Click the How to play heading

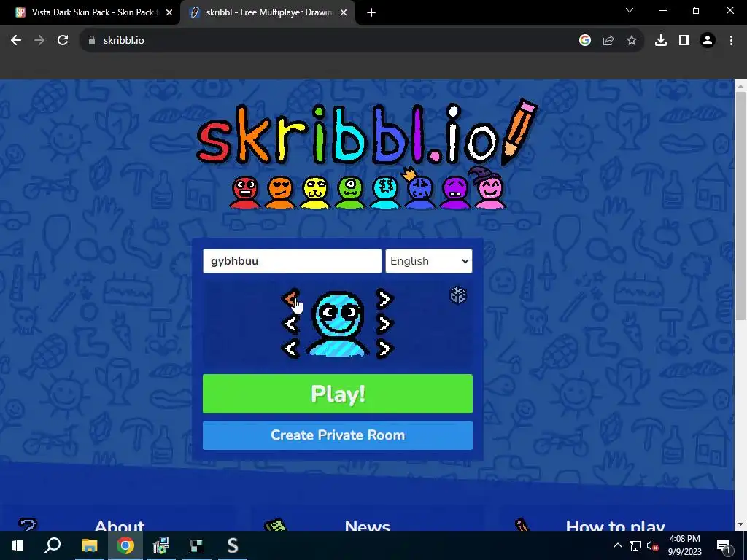[615, 525]
